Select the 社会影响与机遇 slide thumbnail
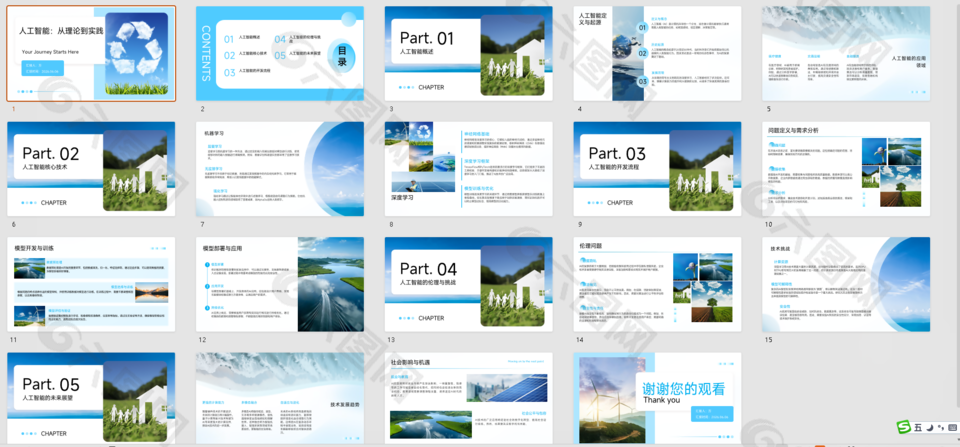This screenshot has width=960, height=447. click(468, 396)
